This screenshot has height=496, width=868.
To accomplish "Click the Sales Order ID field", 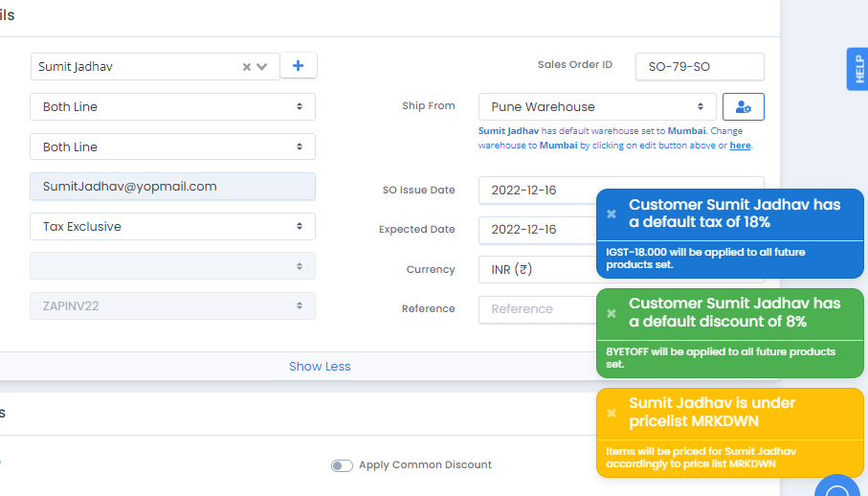I will pos(700,67).
